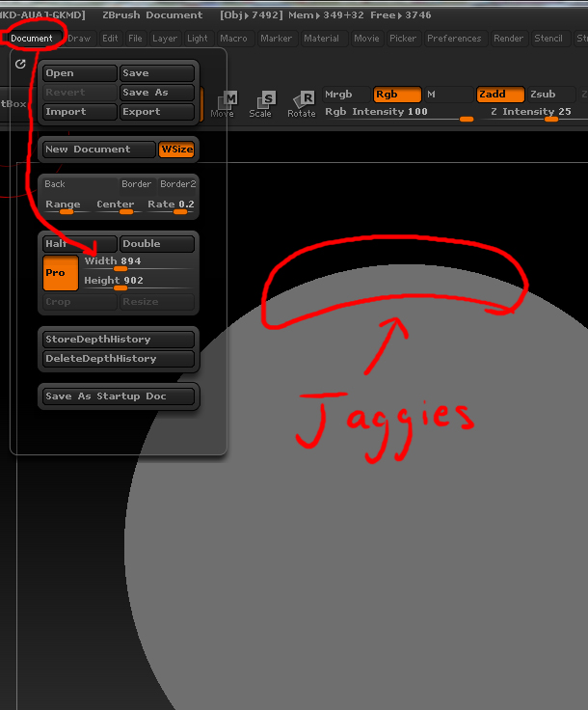588x710 pixels.
Task: Click the Open document button
Action: point(80,73)
